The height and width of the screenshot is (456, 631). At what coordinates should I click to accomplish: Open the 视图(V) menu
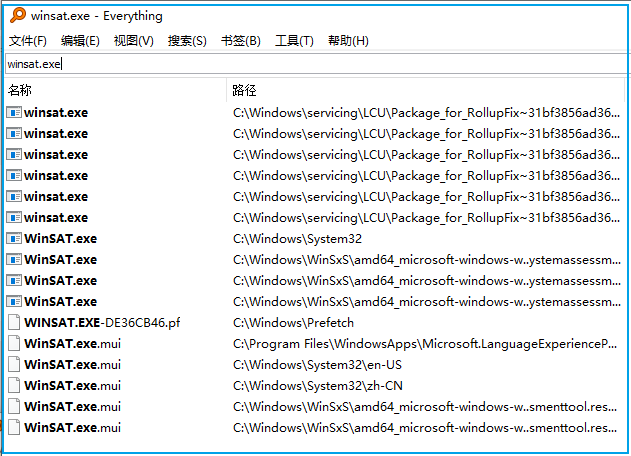pos(134,41)
